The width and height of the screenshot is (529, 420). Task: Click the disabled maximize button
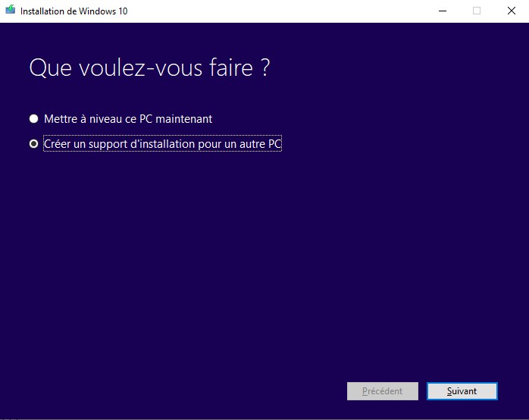477,11
